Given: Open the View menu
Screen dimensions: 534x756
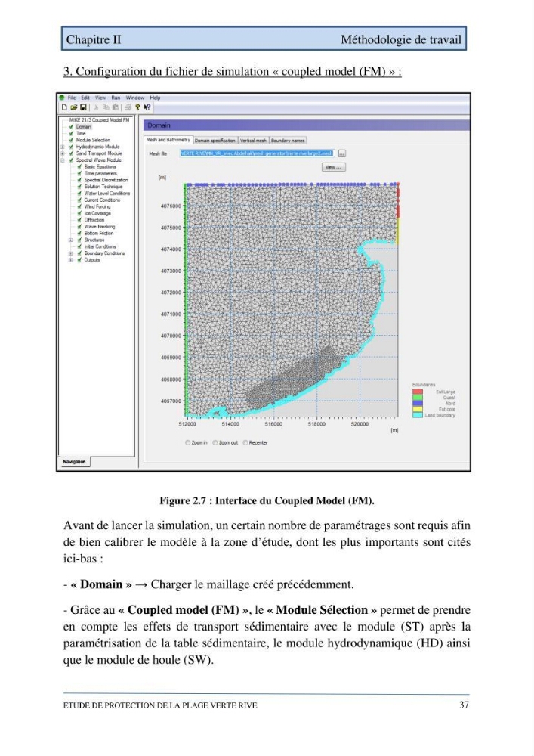Looking at the screenshot, I should click(x=100, y=98).
